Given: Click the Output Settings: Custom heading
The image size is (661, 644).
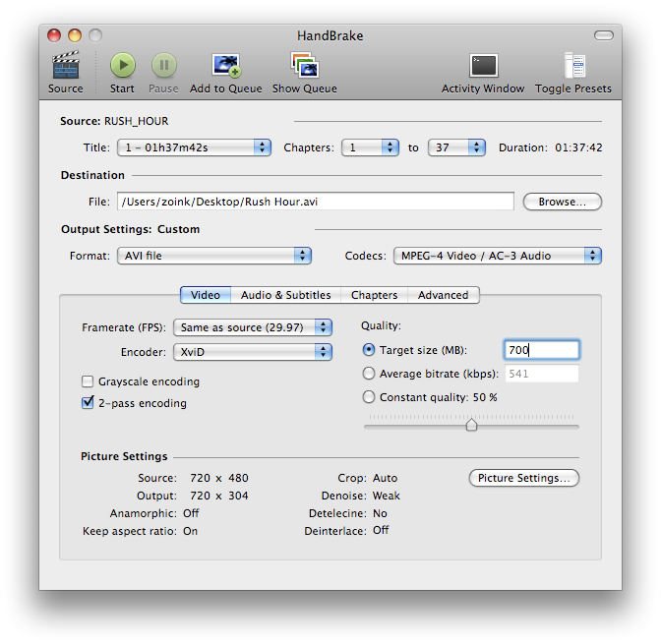Looking at the screenshot, I should (x=130, y=229).
